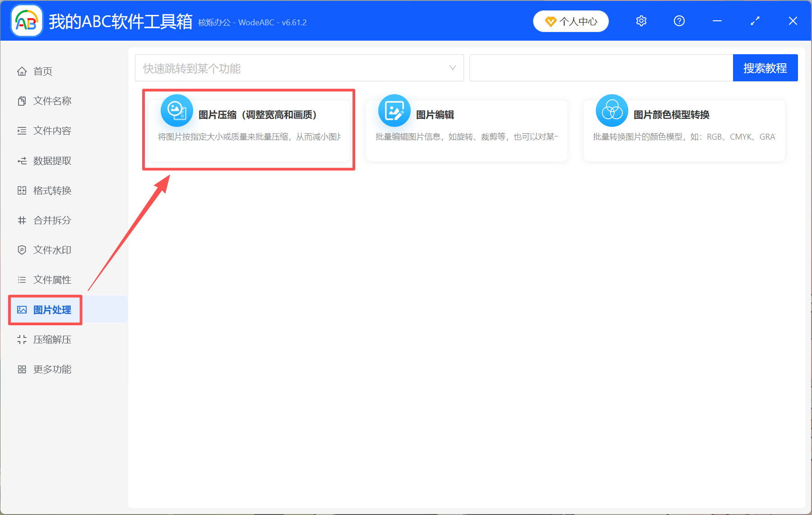Viewport: 812px width, 515px height.
Task: Open the settings gear icon
Action: pyautogui.click(x=641, y=21)
